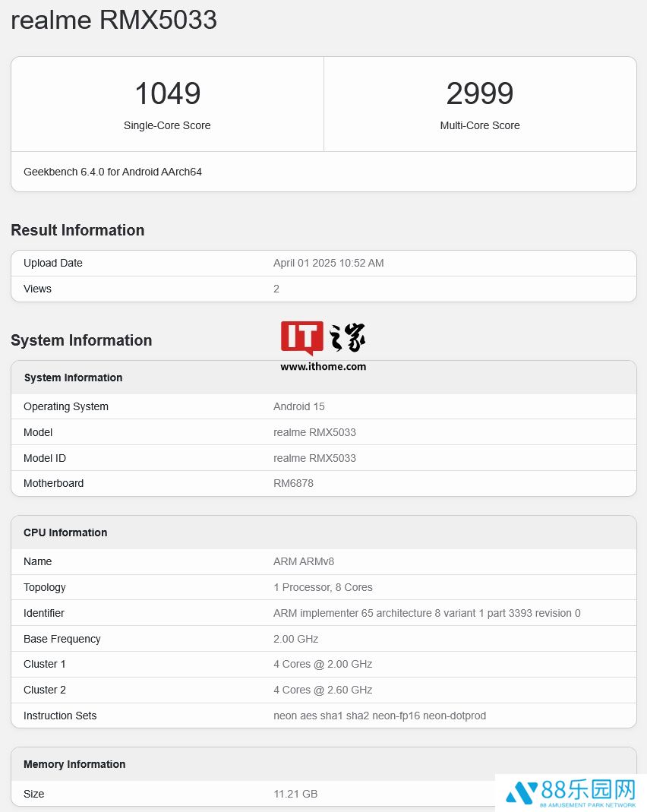Select the 4 Cores @ 2.60 GHz value
The width and height of the screenshot is (647, 812).
323,690
